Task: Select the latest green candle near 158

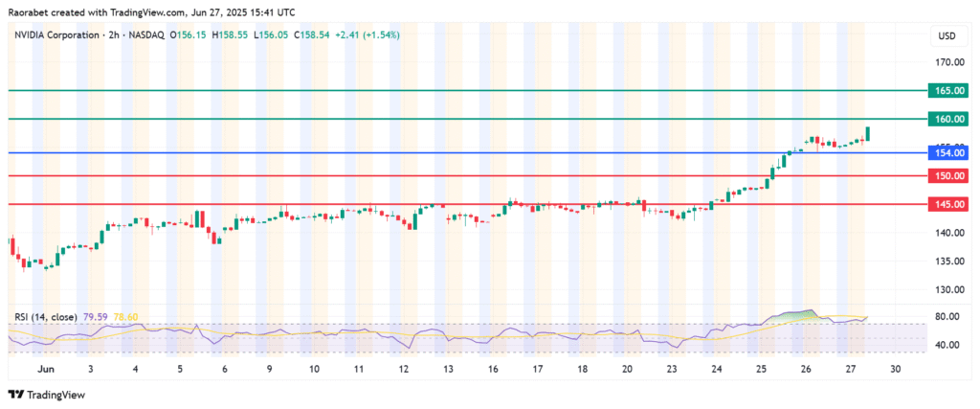Action: (868, 133)
